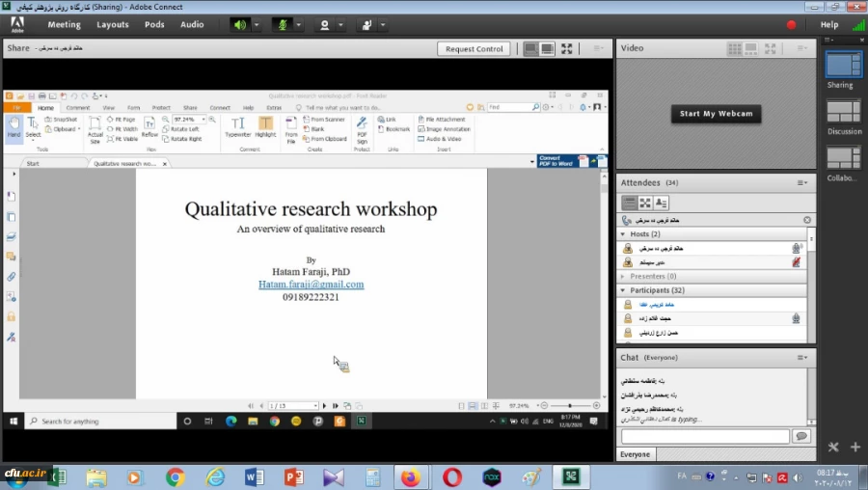The height and width of the screenshot is (490, 868).
Task: Select the Sharing layout thumbnail
Action: click(843, 65)
